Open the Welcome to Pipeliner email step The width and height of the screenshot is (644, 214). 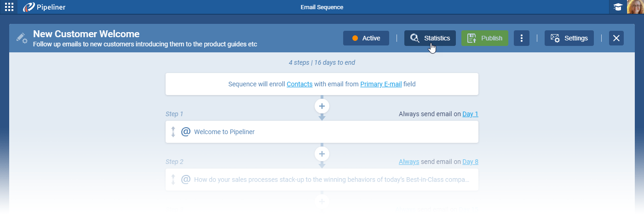click(224, 132)
